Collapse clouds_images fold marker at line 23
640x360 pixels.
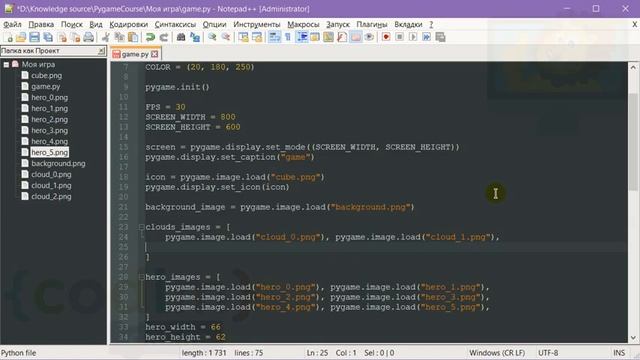pyautogui.click(x=141, y=227)
